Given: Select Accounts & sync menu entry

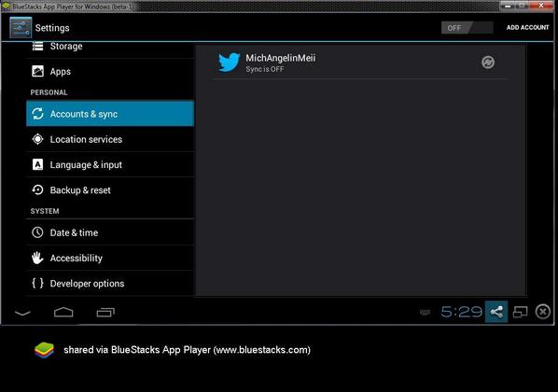Looking at the screenshot, I should click(110, 114).
